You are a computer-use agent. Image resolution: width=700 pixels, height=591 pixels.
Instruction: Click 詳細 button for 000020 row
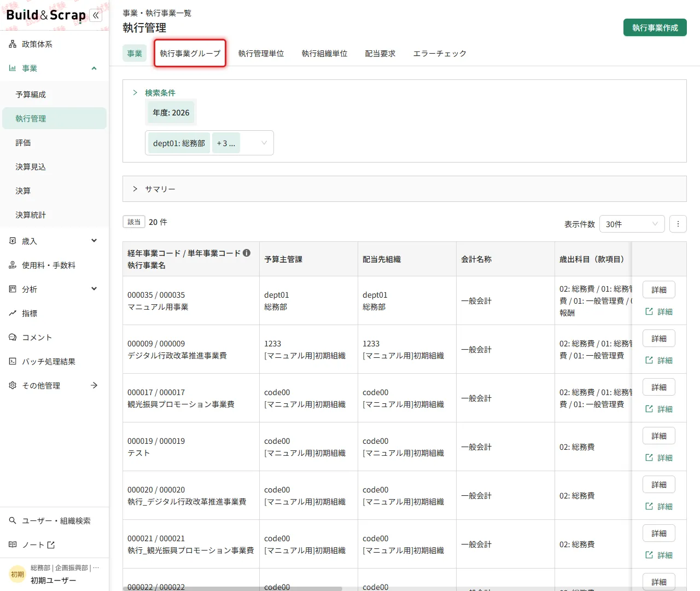pos(659,484)
